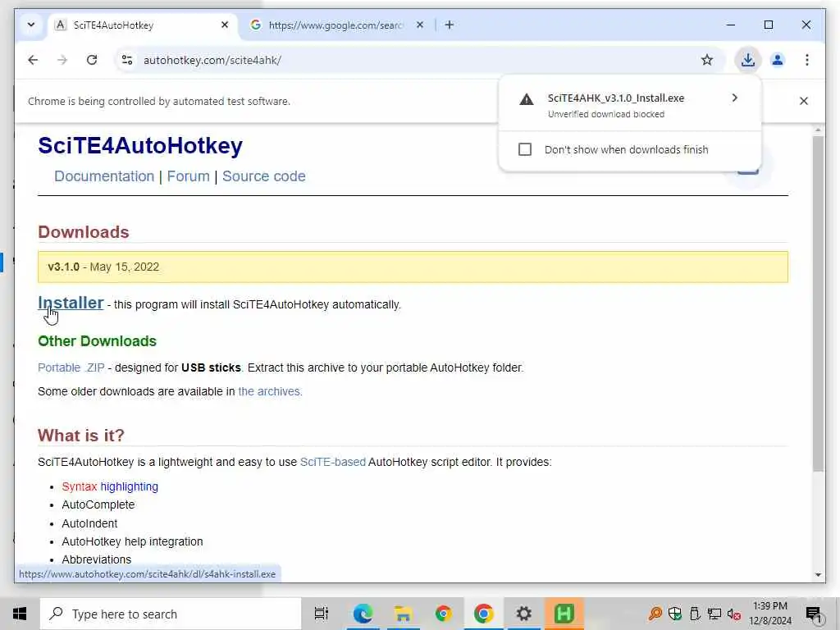Open first Chrome icon on taskbar
The width and height of the screenshot is (840, 630).
click(443, 614)
